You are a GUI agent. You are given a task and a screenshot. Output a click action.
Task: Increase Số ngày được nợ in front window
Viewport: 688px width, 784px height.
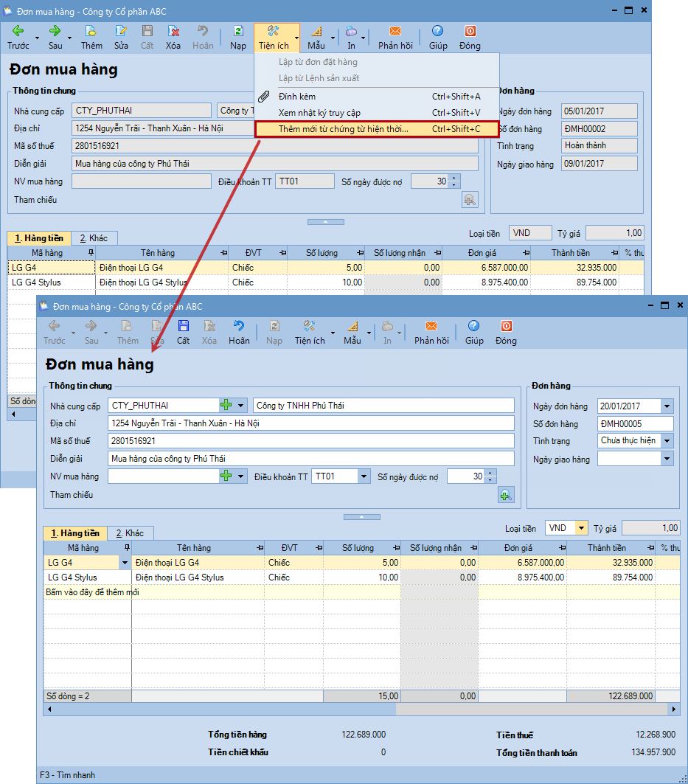click(490, 473)
